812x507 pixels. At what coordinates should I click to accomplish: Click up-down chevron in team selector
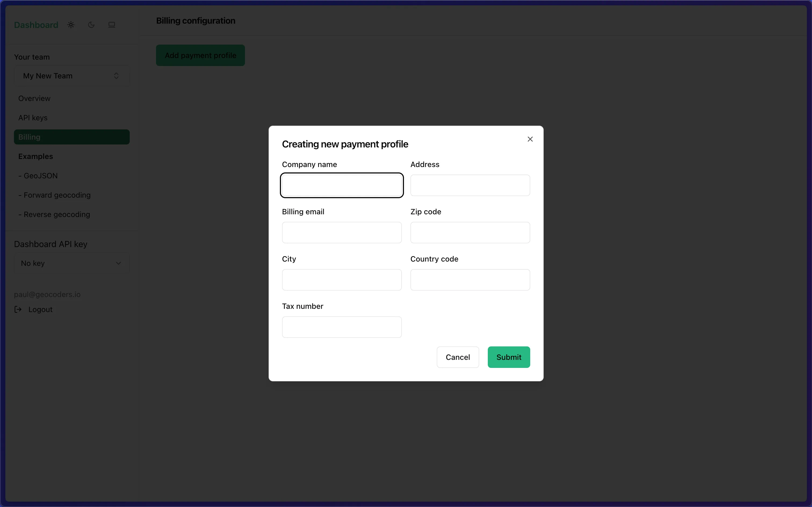click(x=116, y=76)
